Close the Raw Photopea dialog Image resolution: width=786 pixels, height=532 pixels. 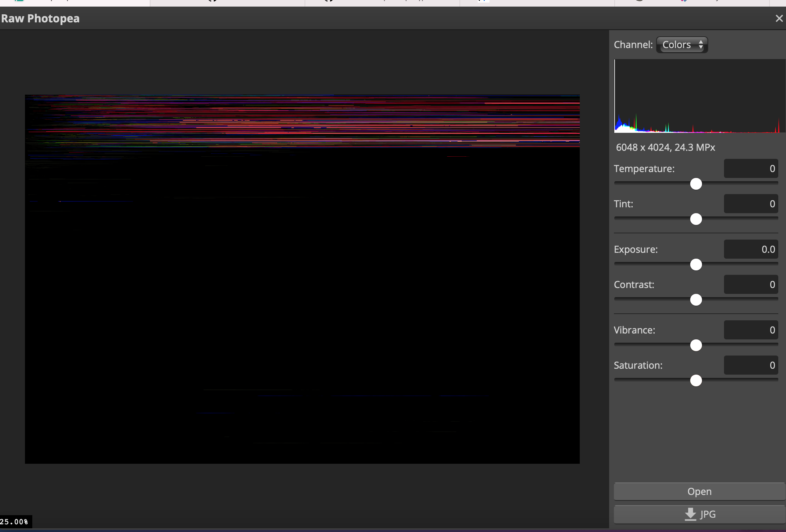tap(779, 18)
